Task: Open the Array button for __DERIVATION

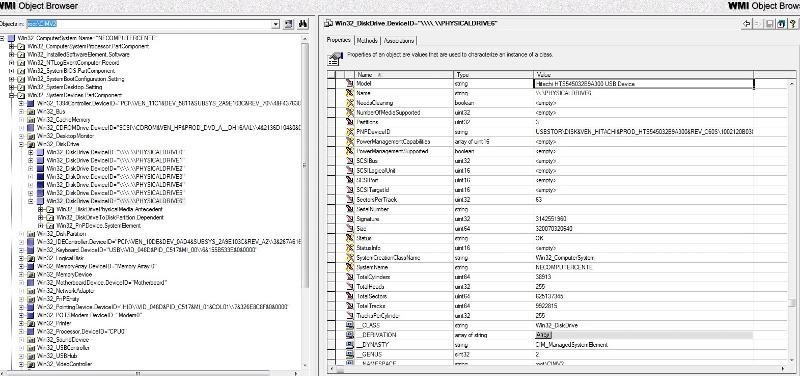Action: tap(543, 335)
